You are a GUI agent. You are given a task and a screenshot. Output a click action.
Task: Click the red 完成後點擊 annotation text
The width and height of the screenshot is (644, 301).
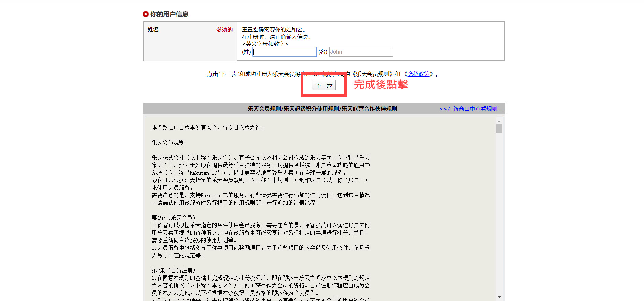point(381,84)
